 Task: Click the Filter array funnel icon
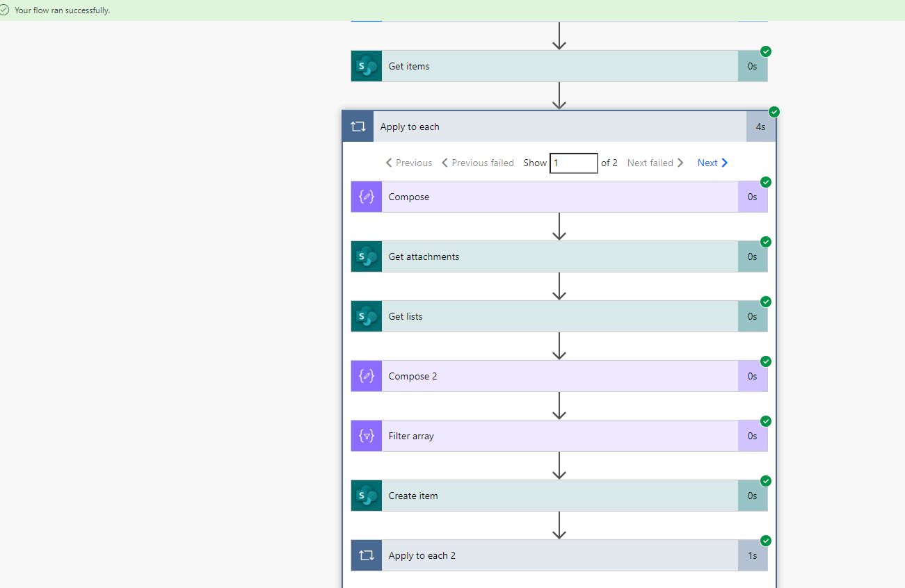(x=367, y=436)
